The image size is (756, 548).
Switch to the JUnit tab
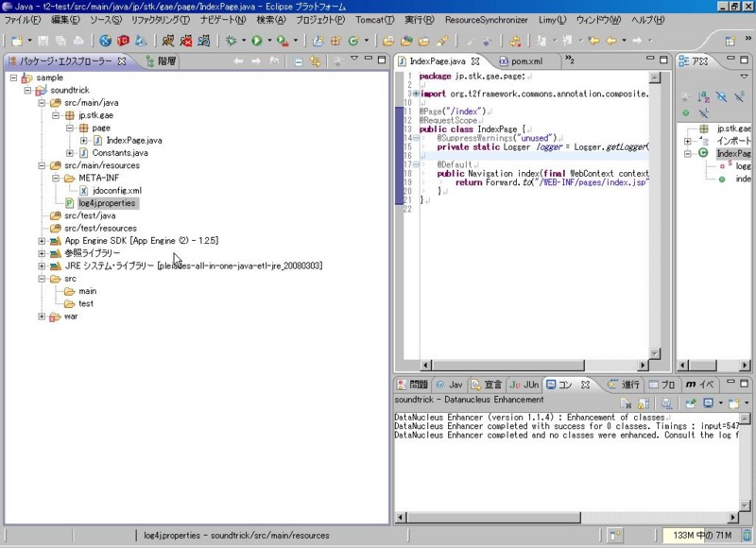524,385
